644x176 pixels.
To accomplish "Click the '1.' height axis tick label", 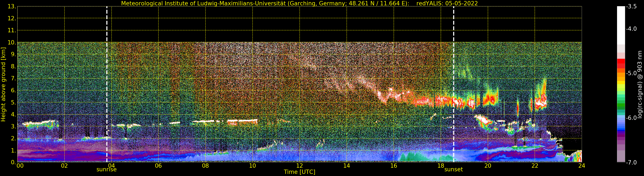I will click(13, 151).
